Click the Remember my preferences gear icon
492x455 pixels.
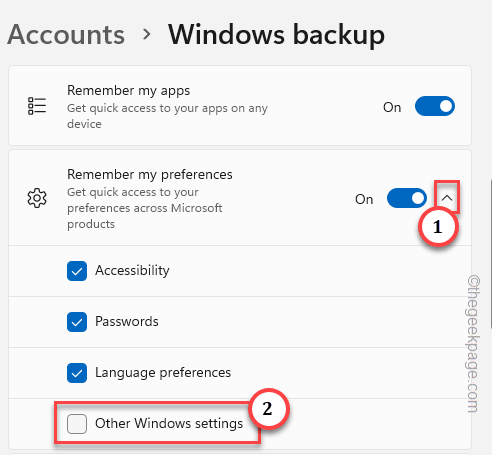click(37, 198)
